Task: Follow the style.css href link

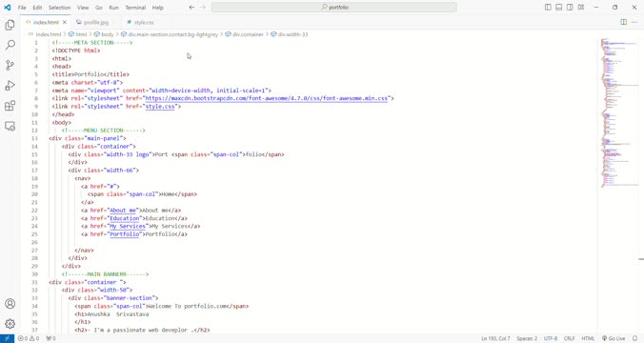Action: (160, 107)
